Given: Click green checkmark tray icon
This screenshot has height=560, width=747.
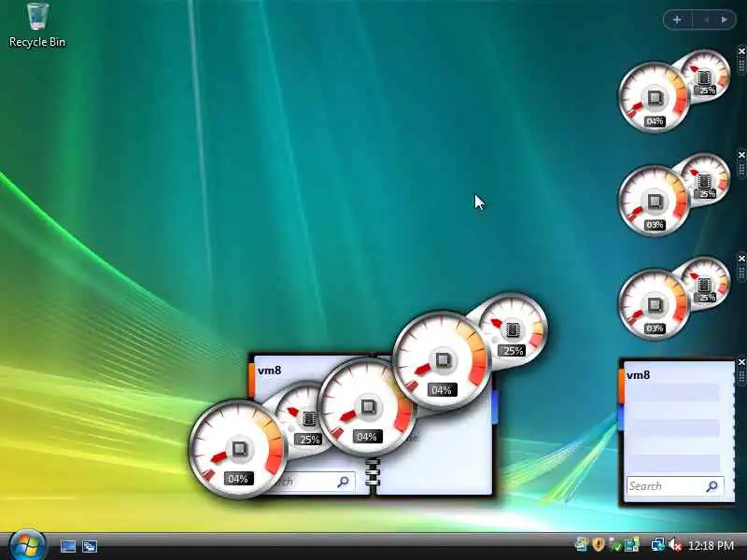Looking at the screenshot, I should click(615, 544).
